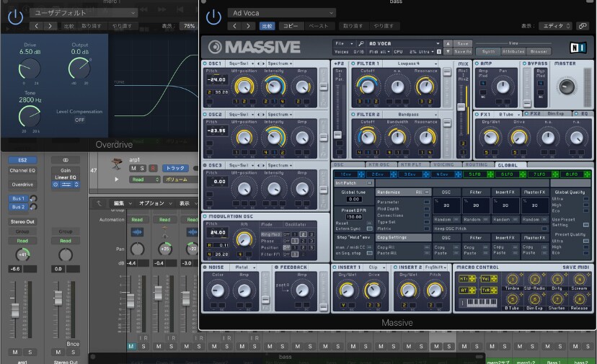
Task: Enable Extern Sync checkbox in Global tab
Action: (369, 228)
